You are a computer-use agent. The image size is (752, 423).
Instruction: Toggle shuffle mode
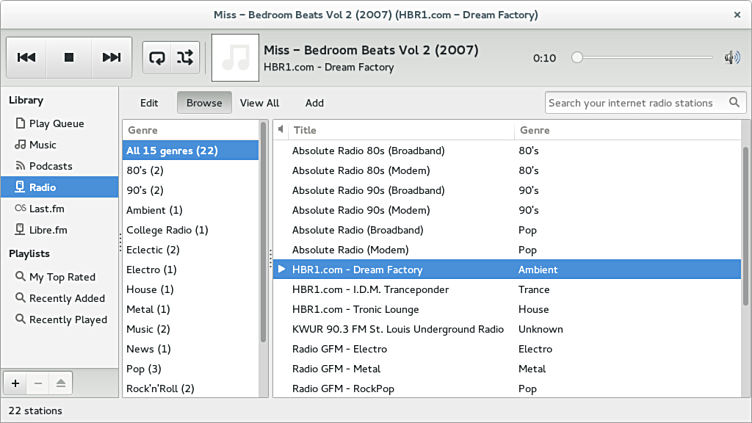185,58
